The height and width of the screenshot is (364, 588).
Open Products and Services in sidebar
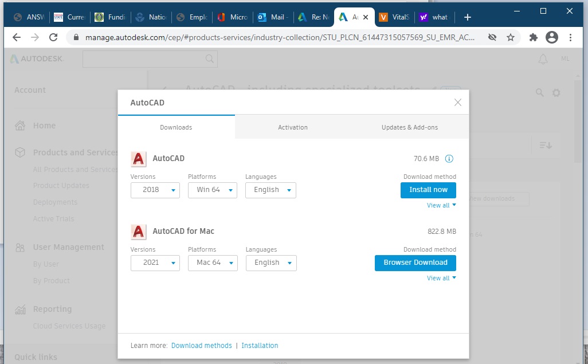pos(76,152)
